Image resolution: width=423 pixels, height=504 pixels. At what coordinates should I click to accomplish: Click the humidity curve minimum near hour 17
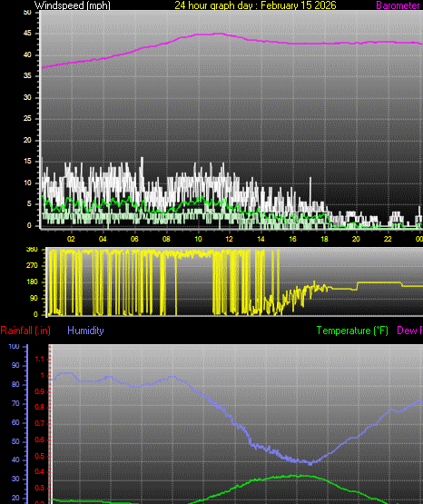point(310,463)
